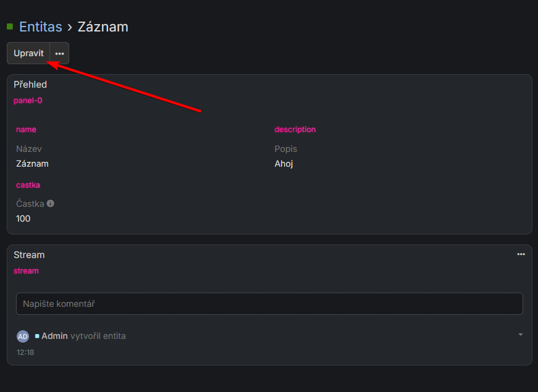Screen dimensions: 538x392
Task: Click the castka field label tag
Action: [28, 185]
